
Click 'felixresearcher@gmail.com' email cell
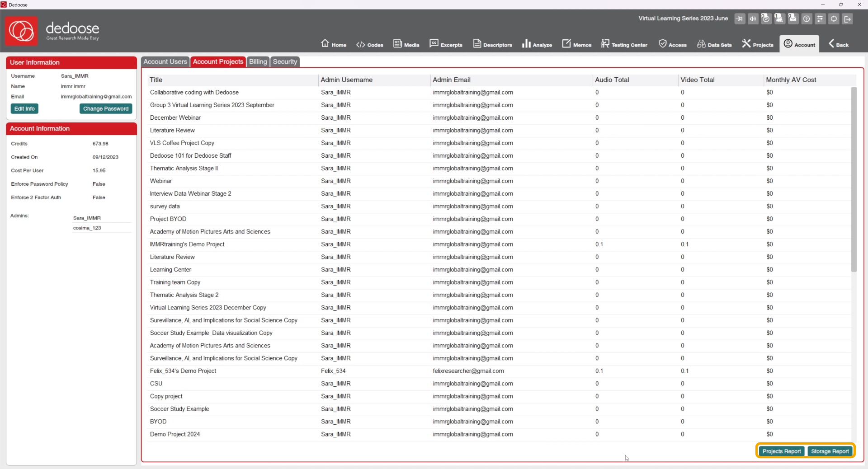[x=468, y=371]
